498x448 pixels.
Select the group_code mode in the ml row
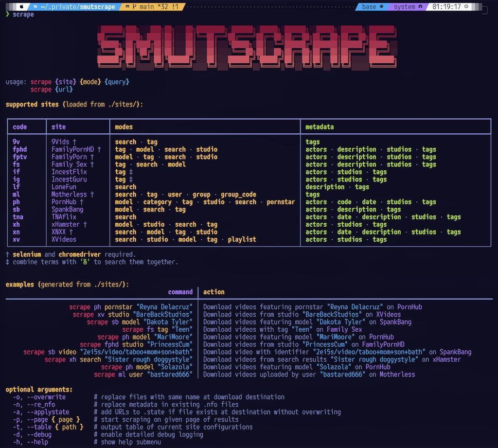coord(238,195)
